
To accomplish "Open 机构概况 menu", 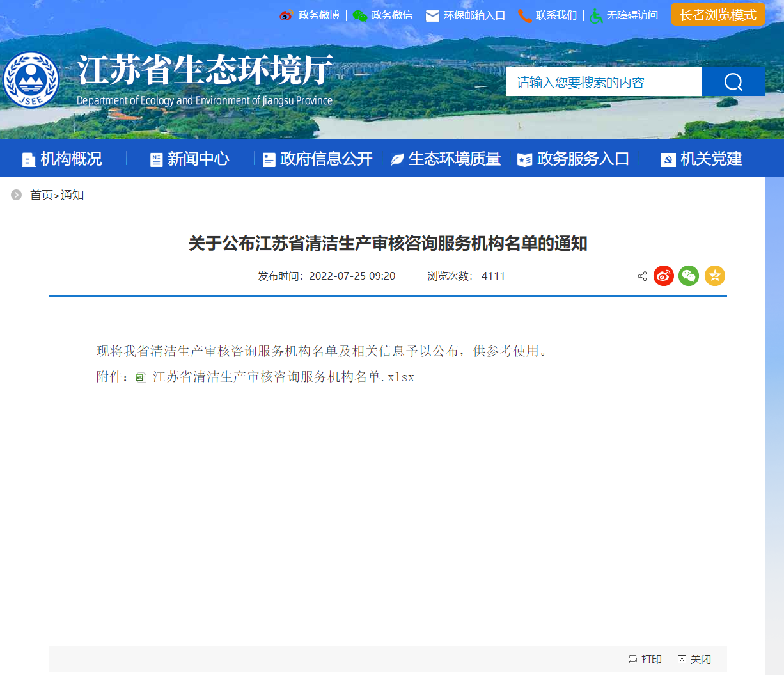I will click(x=71, y=159).
